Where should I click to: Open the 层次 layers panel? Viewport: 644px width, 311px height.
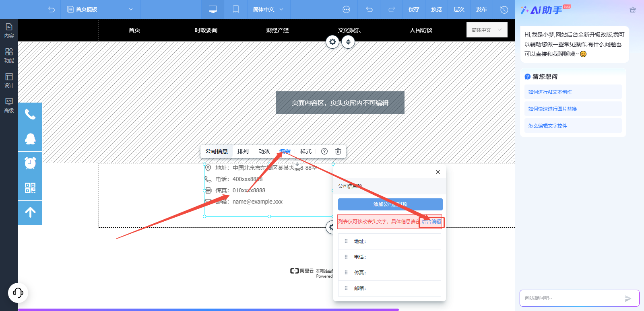459,9
